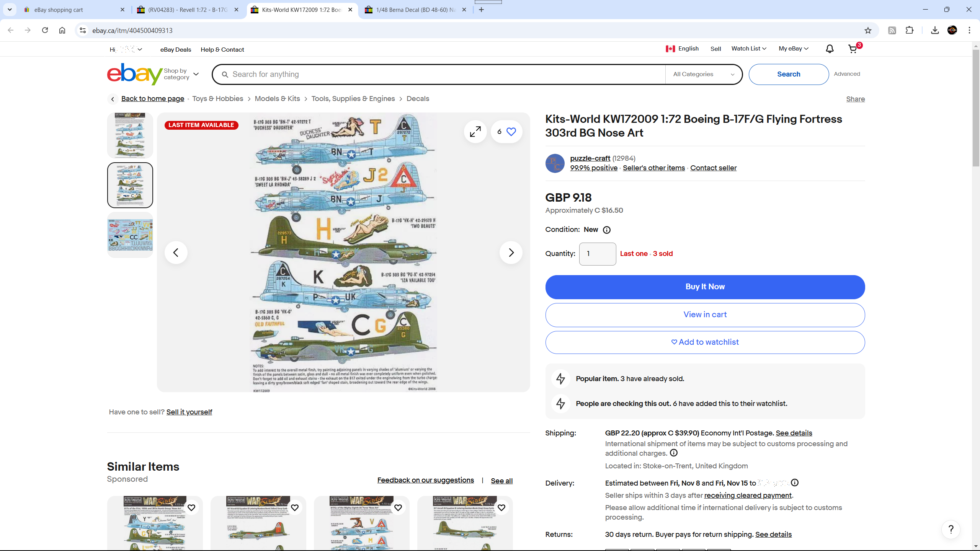The width and height of the screenshot is (980, 551).
Task: Bookmark this page with the star icon
Action: [x=868, y=31]
